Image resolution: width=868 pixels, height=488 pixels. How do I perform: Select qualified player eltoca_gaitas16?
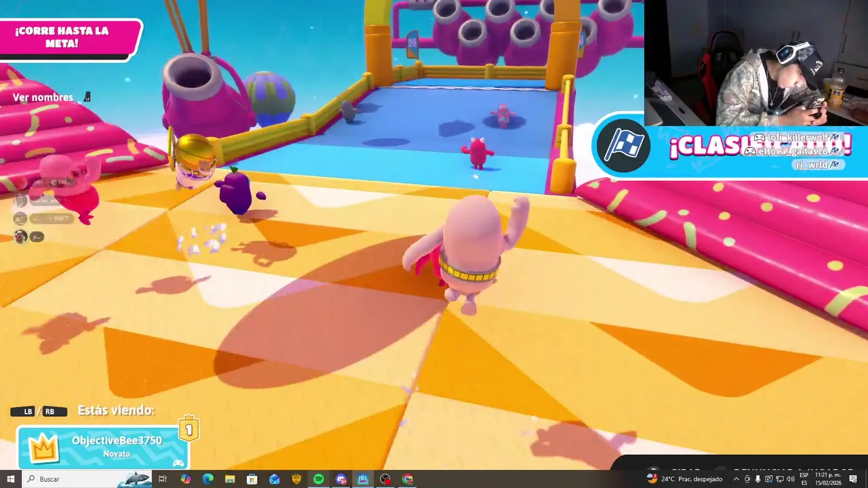coord(792,151)
